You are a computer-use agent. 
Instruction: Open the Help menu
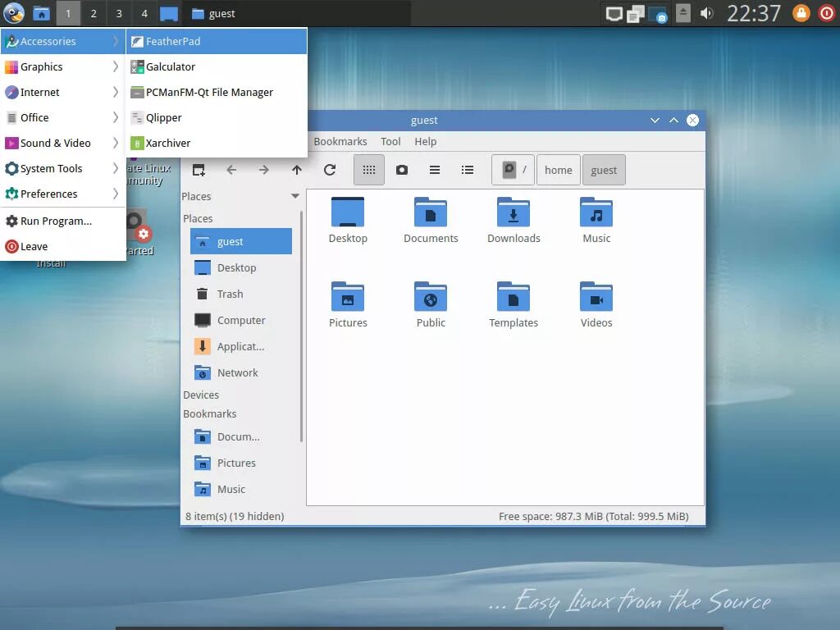(426, 141)
